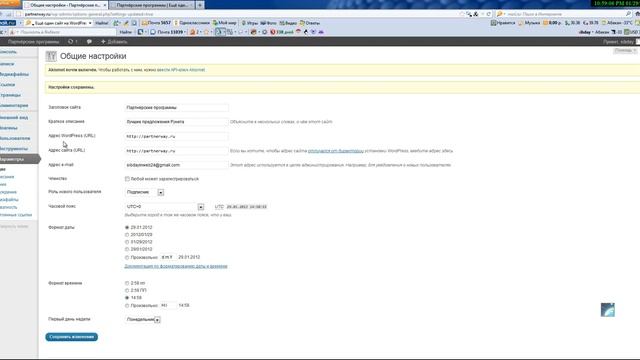Viewport: 640px width, 360px height.
Task: Open the 'Ответы' toolbar shortcut
Action: 310,23
